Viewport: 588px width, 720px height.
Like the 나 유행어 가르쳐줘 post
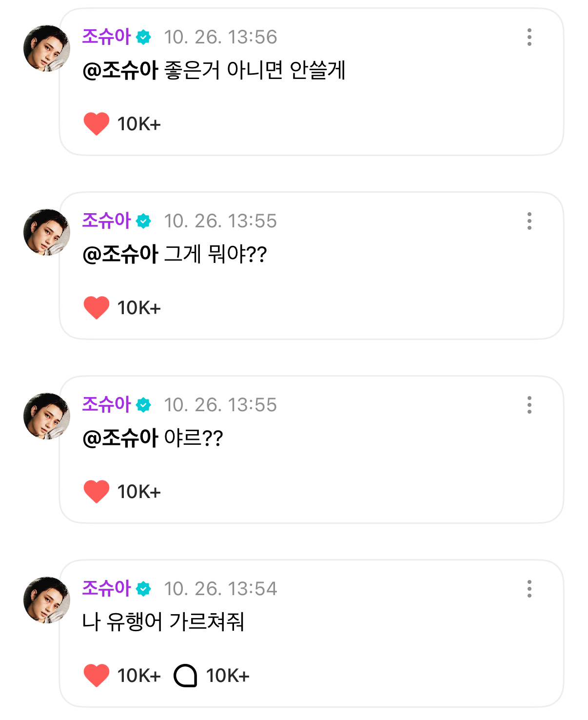click(97, 676)
